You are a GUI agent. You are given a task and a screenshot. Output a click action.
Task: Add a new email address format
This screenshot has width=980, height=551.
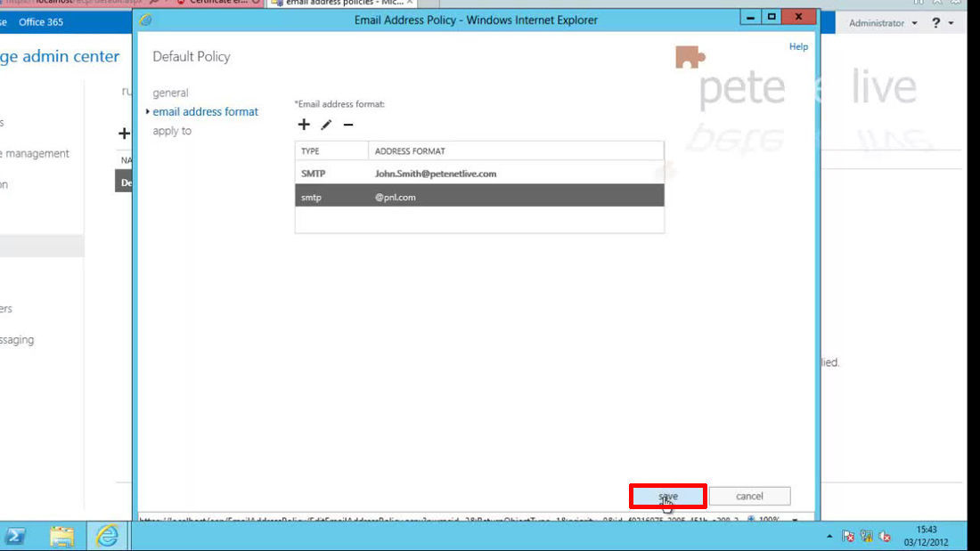point(304,125)
